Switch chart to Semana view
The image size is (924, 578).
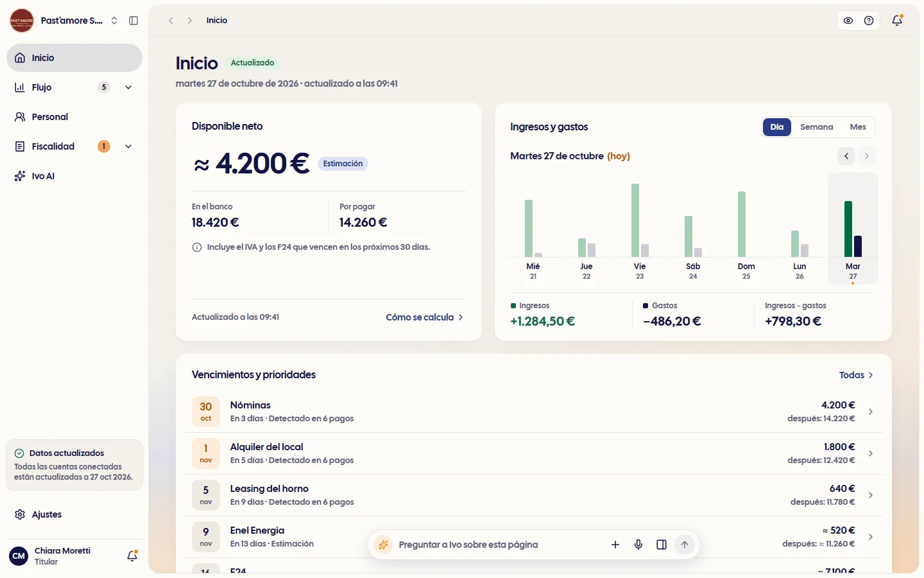pos(817,127)
